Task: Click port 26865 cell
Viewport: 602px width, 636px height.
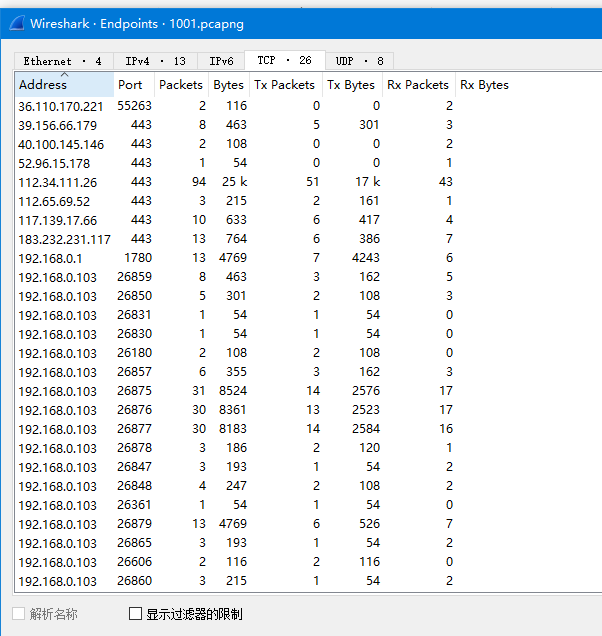Action: pos(134,543)
